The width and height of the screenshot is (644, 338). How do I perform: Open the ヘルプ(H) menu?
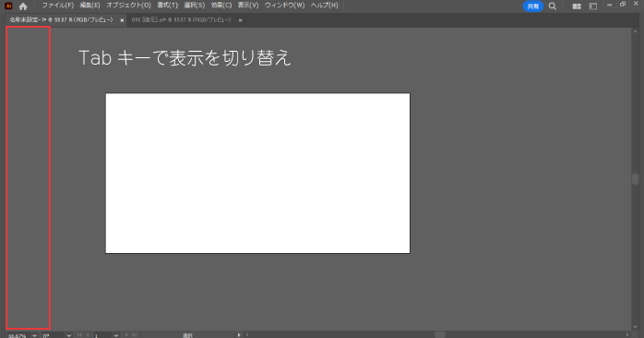click(x=325, y=6)
